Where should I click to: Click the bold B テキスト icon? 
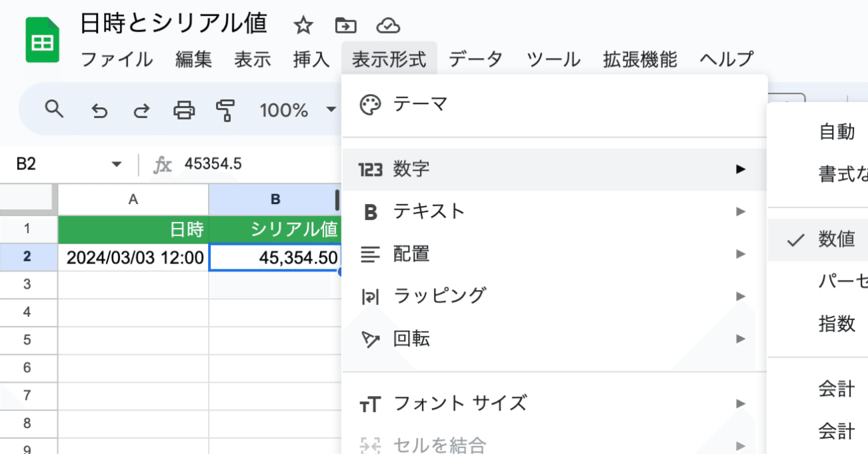(x=369, y=211)
